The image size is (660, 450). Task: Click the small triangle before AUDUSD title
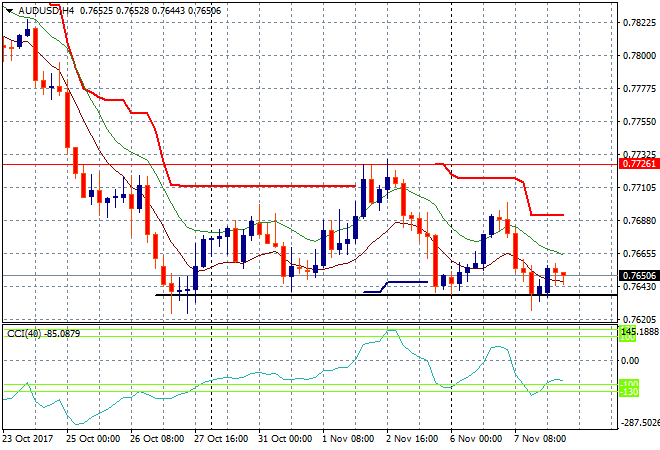click(x=9, y=11)
